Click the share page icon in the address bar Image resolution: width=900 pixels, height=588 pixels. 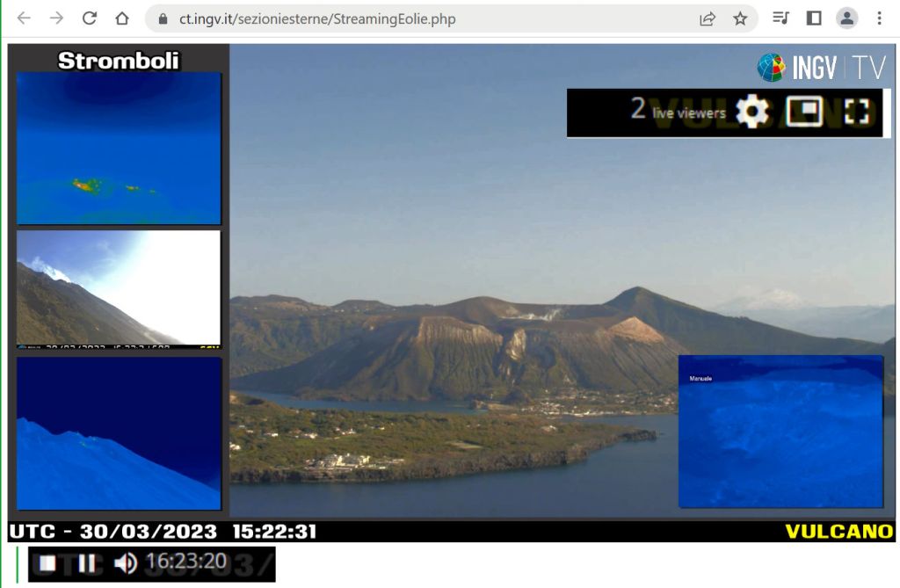[x=708, y=18]
